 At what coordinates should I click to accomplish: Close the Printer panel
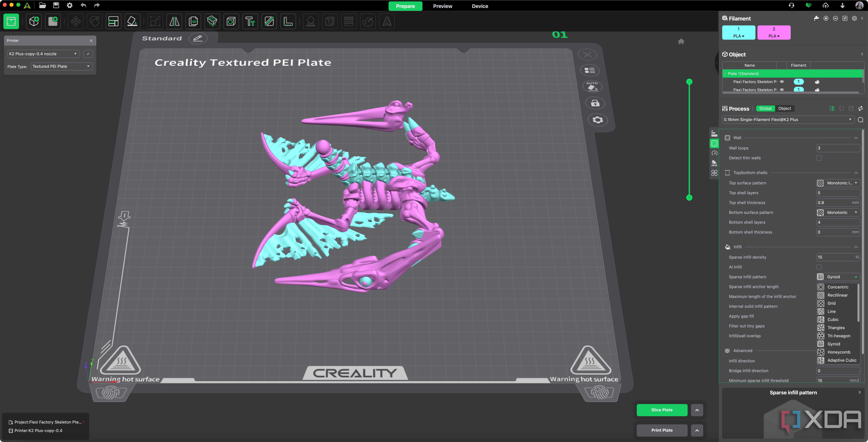pos(91,41)
